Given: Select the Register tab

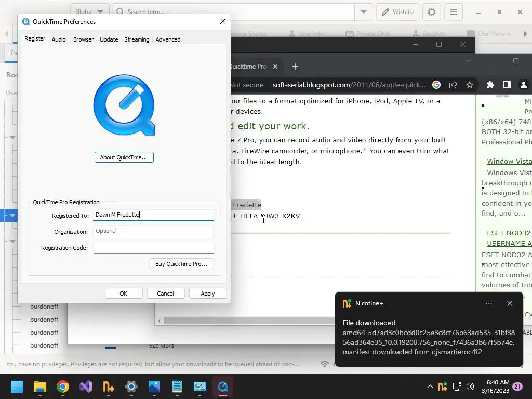Looking at the screenshot, I should point(35,38).
